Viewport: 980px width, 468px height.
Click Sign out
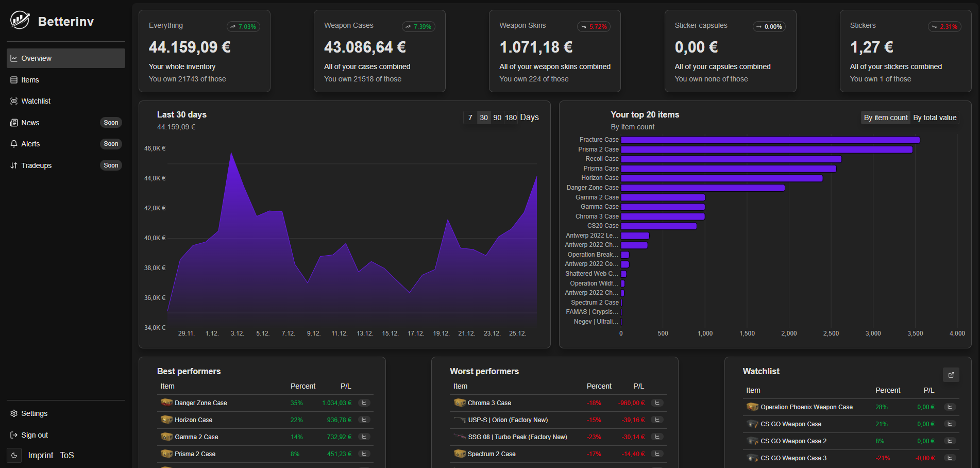(34, 435)
